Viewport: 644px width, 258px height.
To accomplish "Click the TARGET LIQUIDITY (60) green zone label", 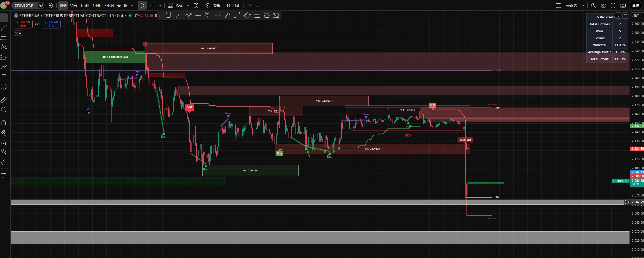I will (x=114, y=57).
